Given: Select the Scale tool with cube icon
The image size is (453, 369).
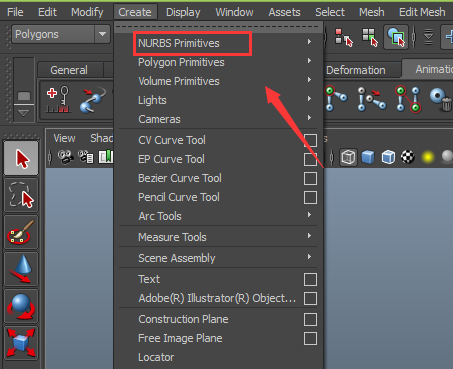Looking at the screenshot, I should point(21,343).
